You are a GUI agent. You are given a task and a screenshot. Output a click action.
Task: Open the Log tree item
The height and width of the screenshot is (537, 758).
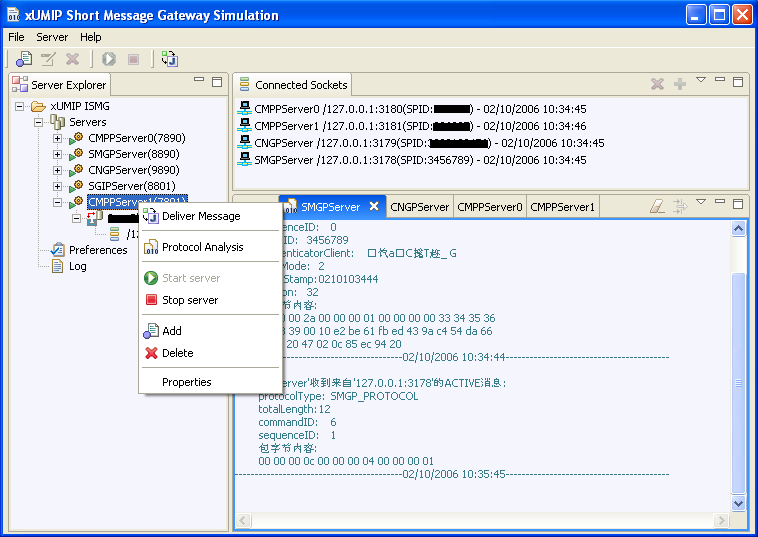(x=77, y=266)
